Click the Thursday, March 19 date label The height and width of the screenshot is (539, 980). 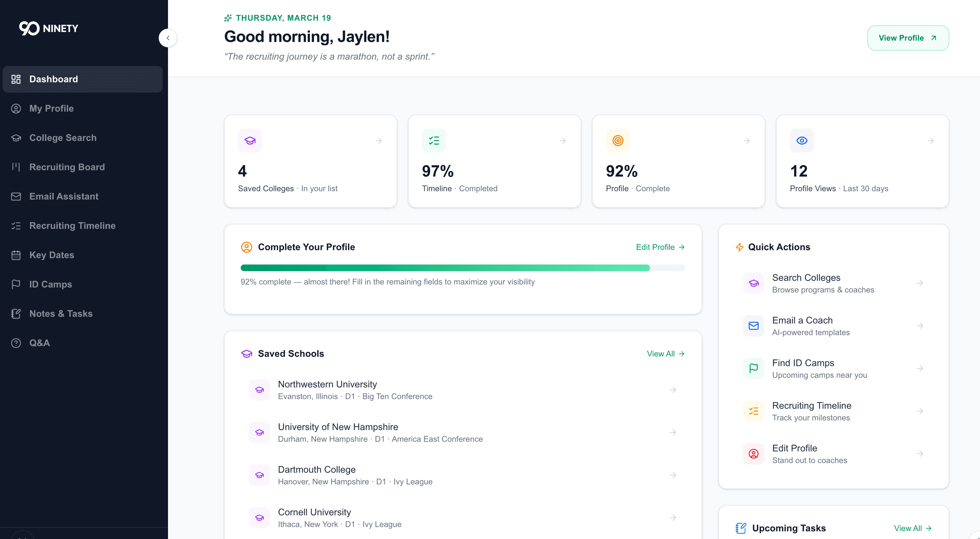283,18
